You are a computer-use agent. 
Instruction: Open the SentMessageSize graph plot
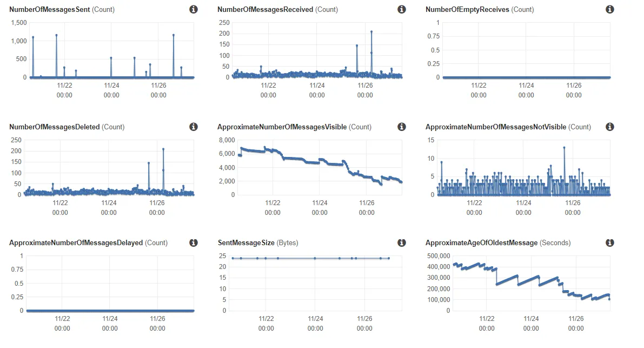tap(315, 283)
